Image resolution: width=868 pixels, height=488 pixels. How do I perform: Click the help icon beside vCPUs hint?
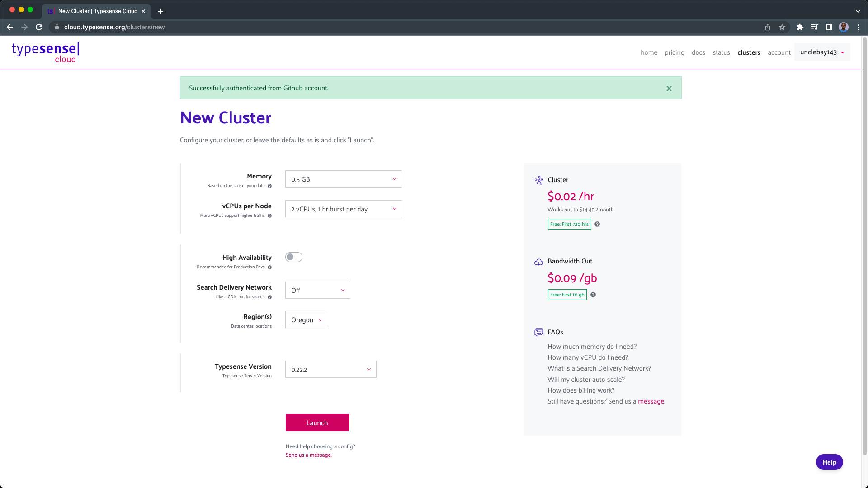coord(270,216)
